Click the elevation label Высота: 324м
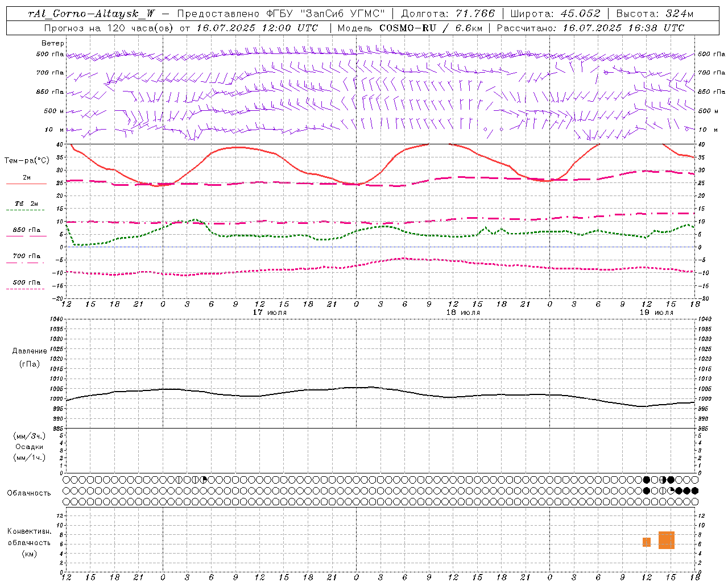Screen dimensions: 728x582 [655, 14]
